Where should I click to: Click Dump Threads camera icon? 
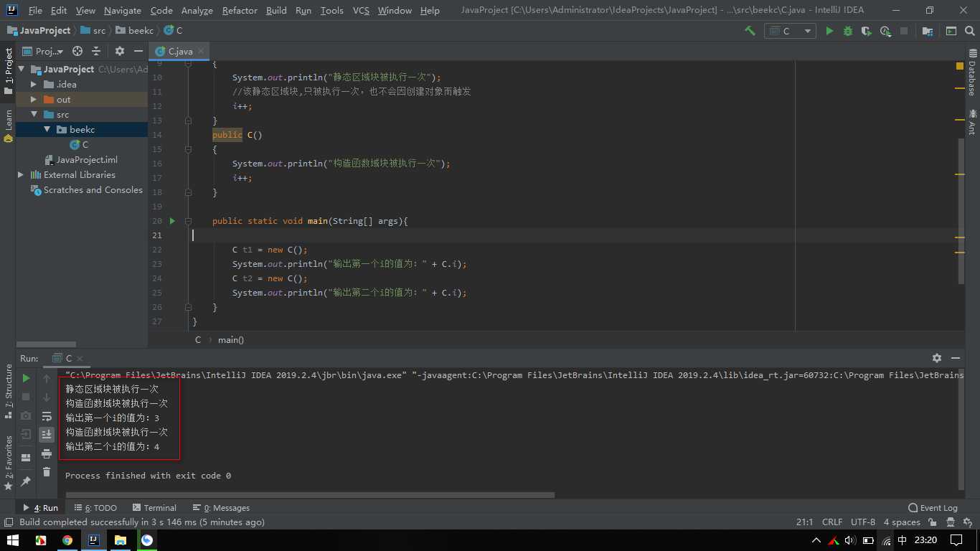click(26, 415)
